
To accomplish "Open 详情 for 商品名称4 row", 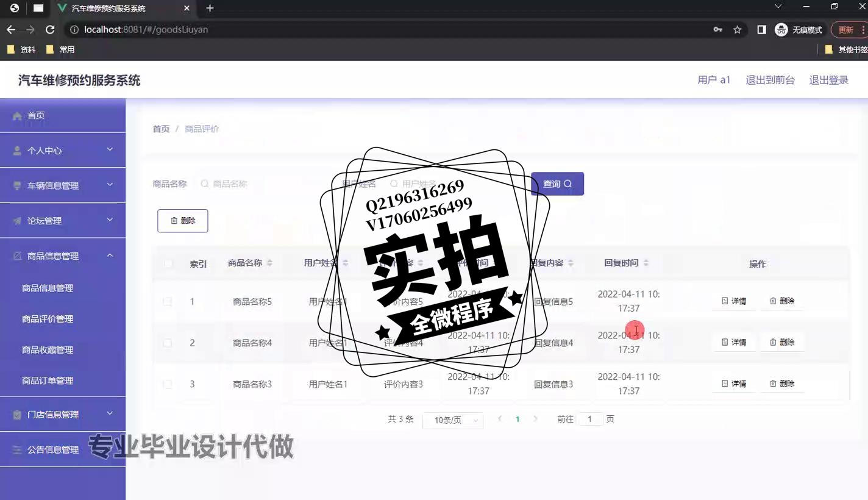I will (x=734, y=343).
